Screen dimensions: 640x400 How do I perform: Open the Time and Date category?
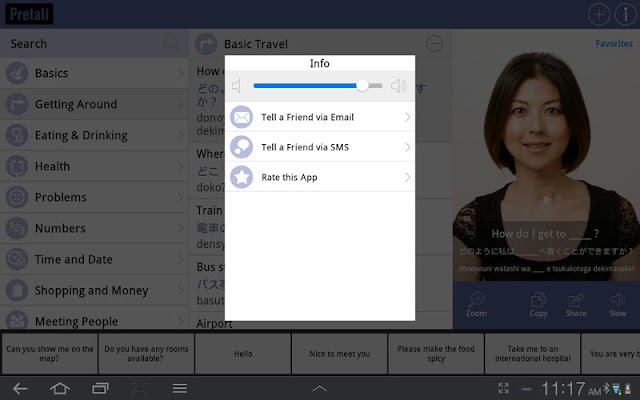[94, 259]
